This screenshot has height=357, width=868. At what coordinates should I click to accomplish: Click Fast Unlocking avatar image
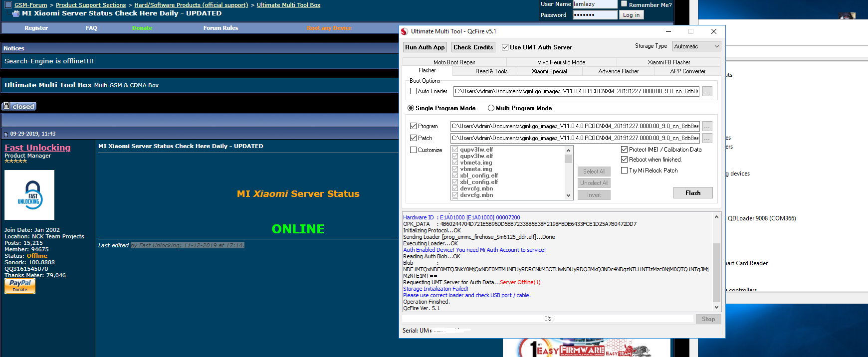click(29, 195)
